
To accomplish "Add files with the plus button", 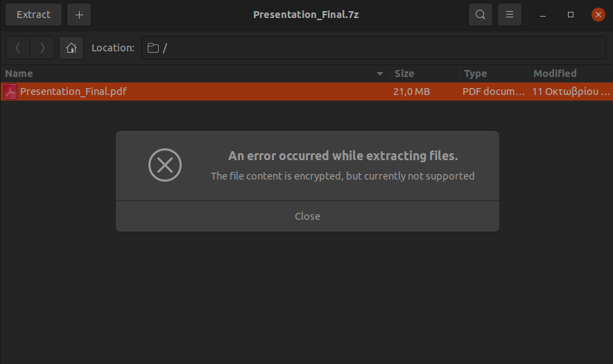I will click(x=79, y=15).
